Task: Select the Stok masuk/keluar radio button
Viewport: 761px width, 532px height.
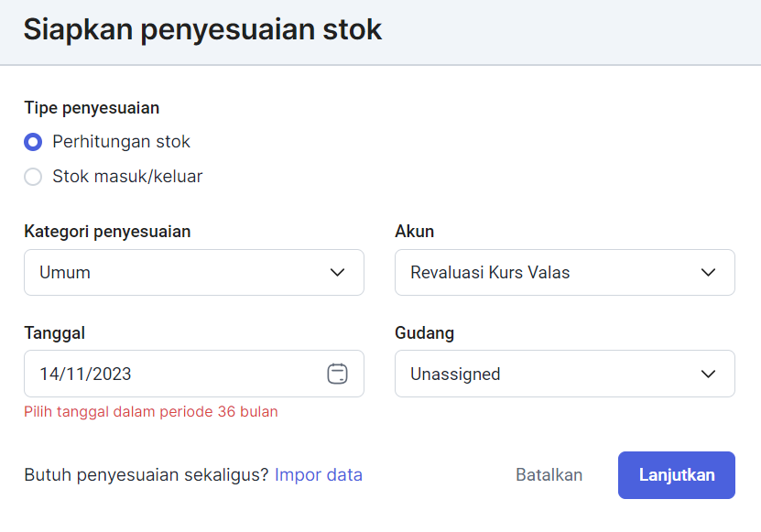Action: pyautogui.click(x=33, y=176)
